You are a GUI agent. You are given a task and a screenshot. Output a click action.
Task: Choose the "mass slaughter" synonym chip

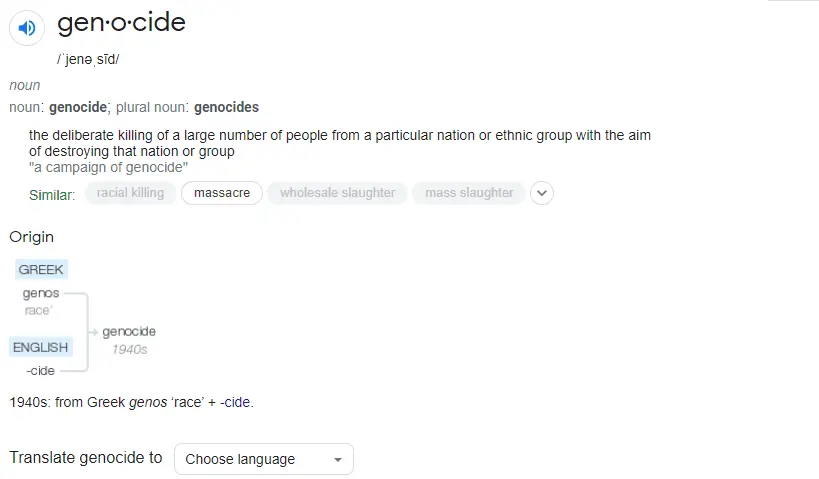click(469, 193)
